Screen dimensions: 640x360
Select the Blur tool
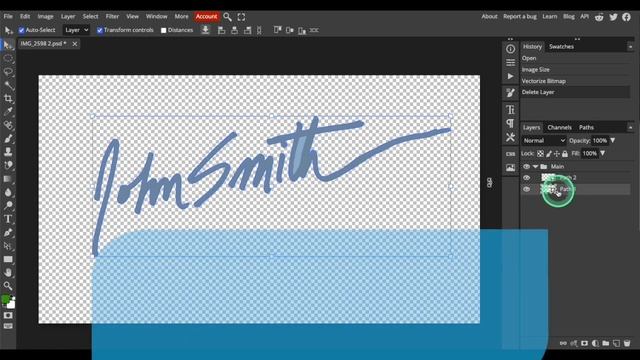click(x=8, y=192)
